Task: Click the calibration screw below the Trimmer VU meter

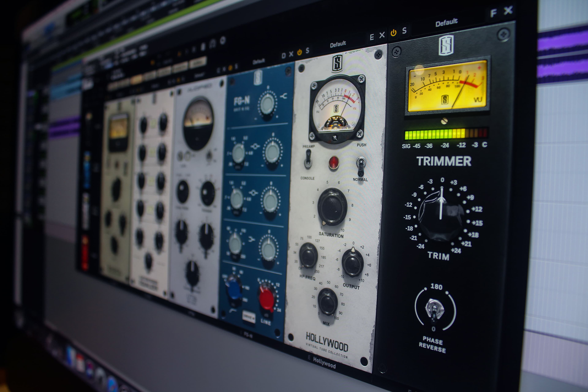Action: point(444,121)
